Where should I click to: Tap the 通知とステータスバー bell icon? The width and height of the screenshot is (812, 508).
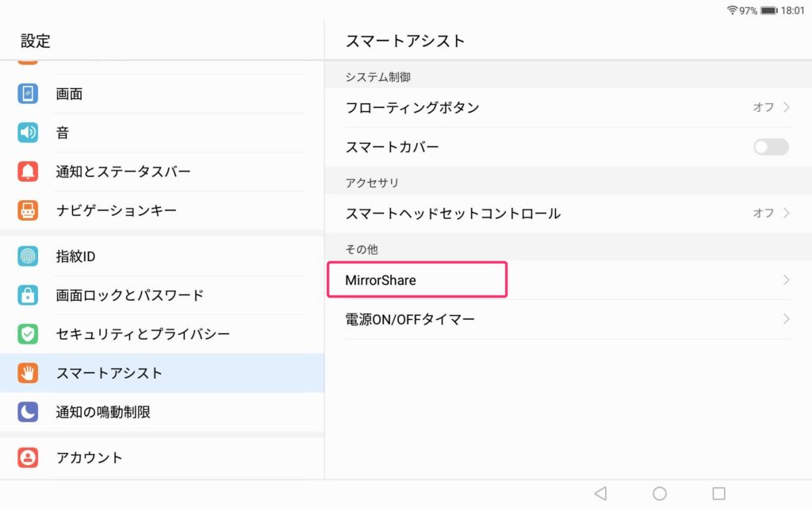[x=28, y=171]
